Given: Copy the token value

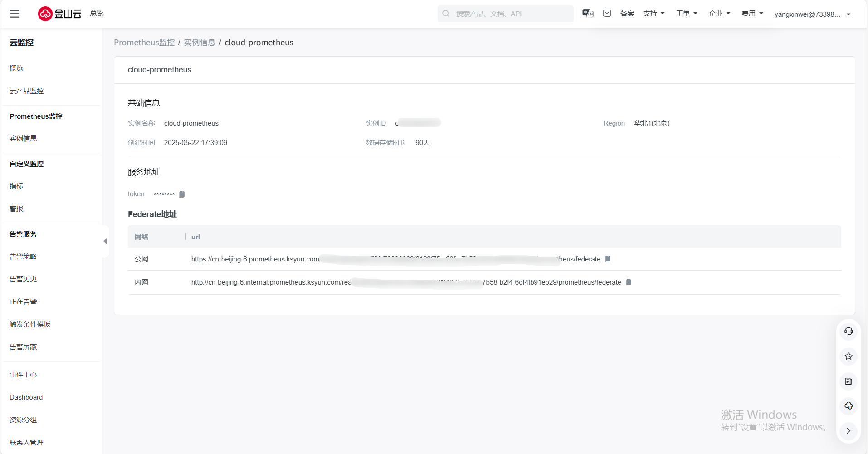Looking at the screenshot, I should (182, 194).
